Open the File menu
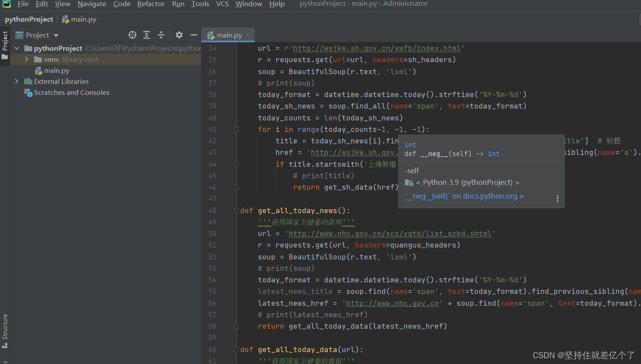This screenshot has height=364, width=641. [23, 4]
